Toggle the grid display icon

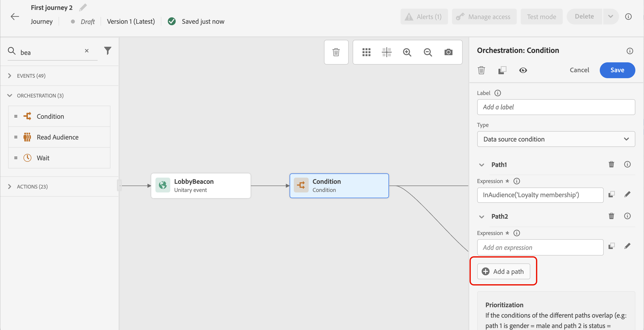point(366,52)
